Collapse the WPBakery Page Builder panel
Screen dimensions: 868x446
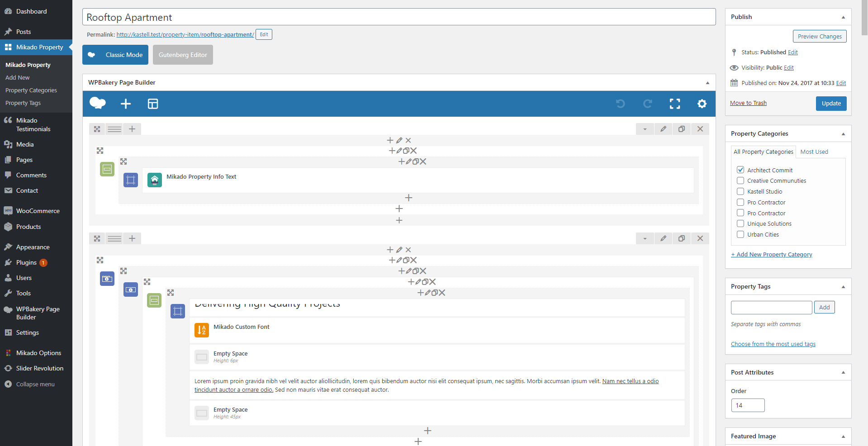click(x=707, y=83)
